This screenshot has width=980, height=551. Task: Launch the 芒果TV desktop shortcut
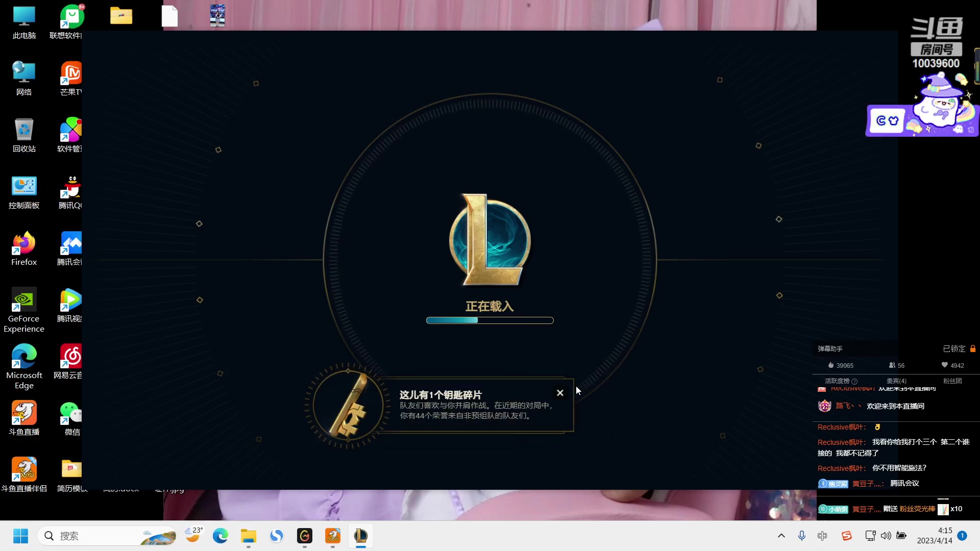pyautogui.click(x=70, y=79)
